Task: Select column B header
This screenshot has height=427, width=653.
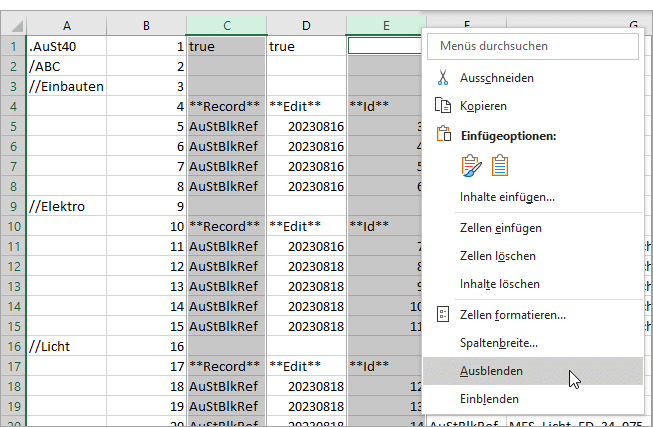Action: (x=146, y=26)
